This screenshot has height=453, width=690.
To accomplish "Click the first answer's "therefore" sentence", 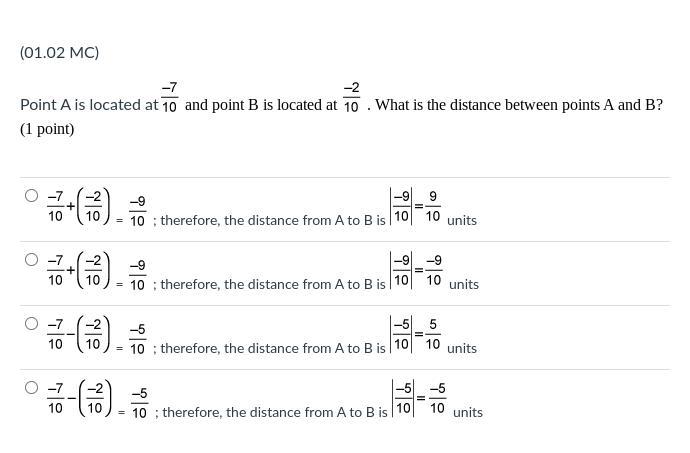I will pos(272,220).
